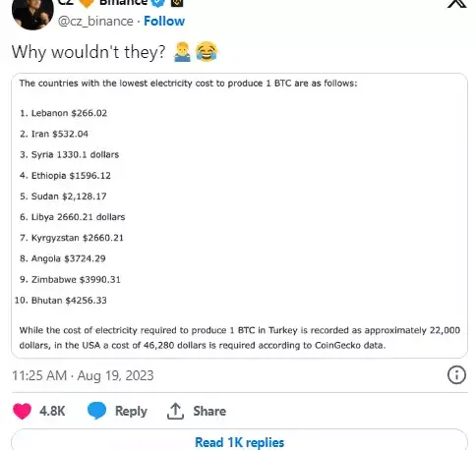The height and width of the screenshot is (450, 476).
Task: Click the person emoji after 'they?'
Action: 182,52
